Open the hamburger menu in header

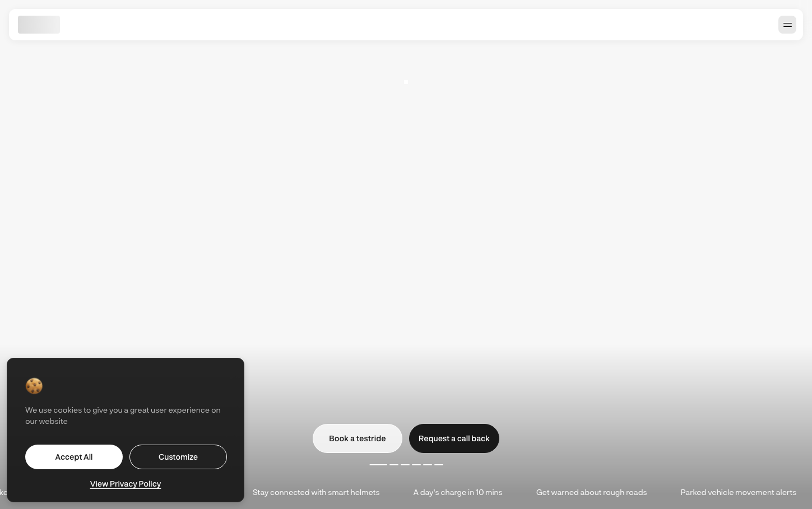tap(787, 25)
